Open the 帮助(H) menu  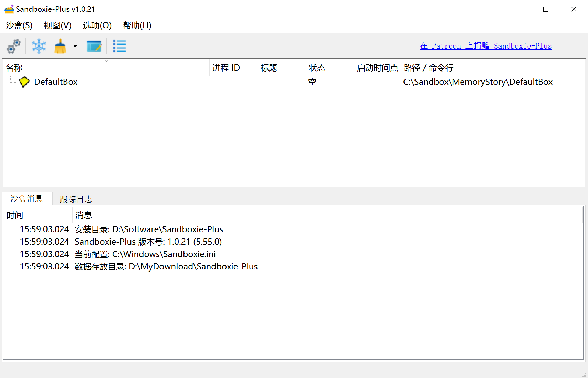coord(137,25)
